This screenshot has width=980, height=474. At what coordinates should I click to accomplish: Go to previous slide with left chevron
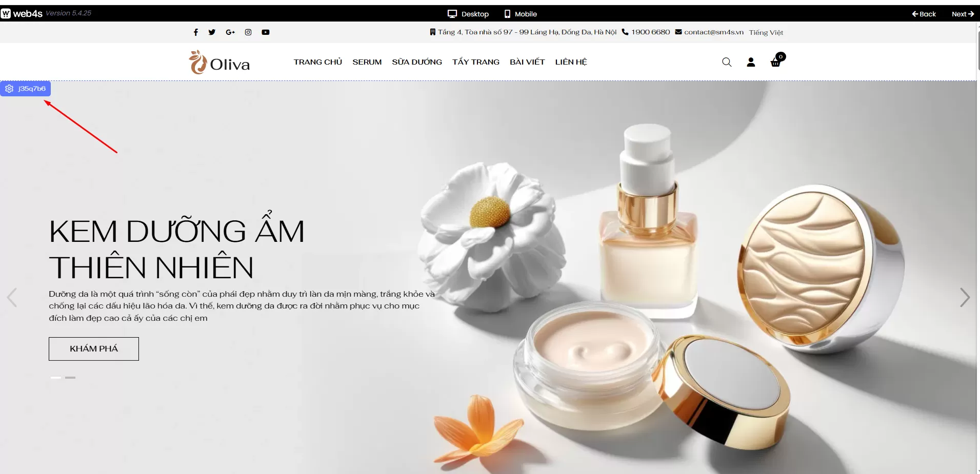click(12, 297)
